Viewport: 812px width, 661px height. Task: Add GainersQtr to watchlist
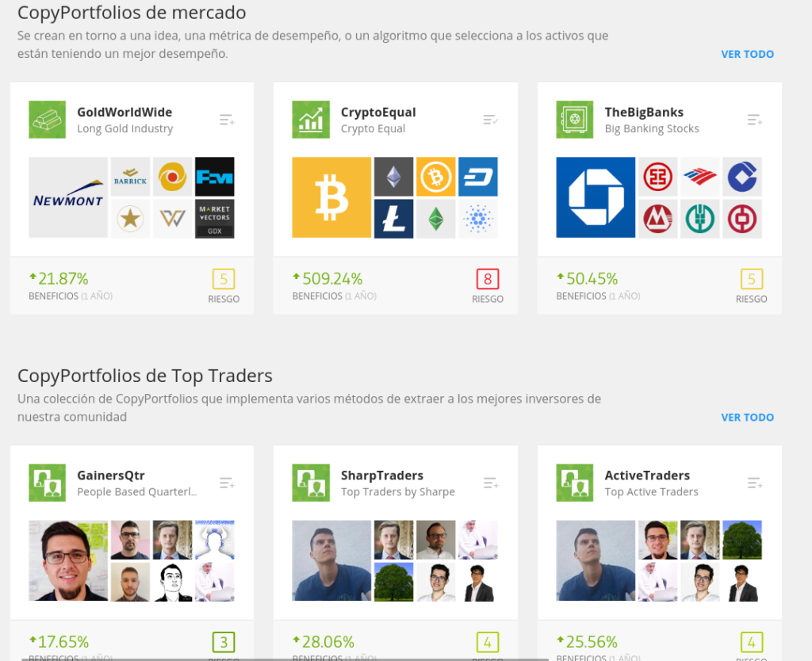click(227, 483)
